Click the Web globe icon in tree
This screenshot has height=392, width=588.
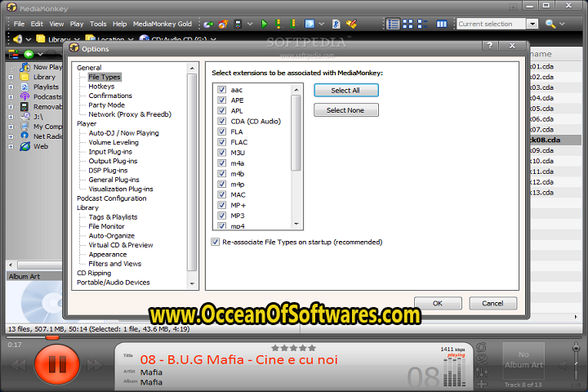pos(24,146)
